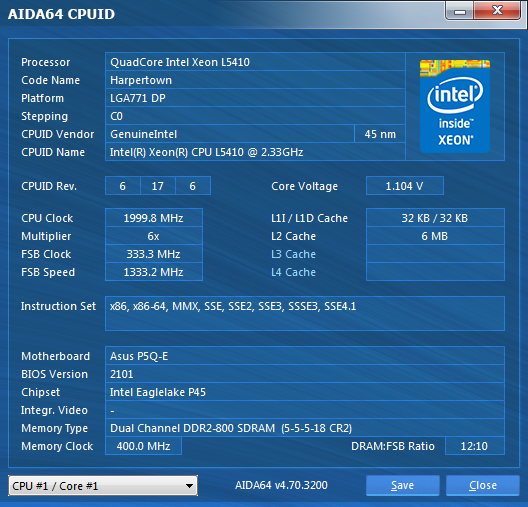Click the empty L3 Cache value field
This screenshot has width=528, height=507.
(435, 254)
